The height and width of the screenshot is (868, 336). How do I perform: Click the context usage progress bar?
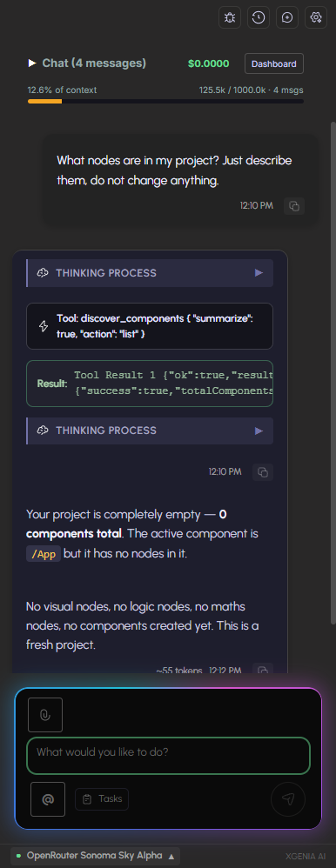tap(165, 101)
